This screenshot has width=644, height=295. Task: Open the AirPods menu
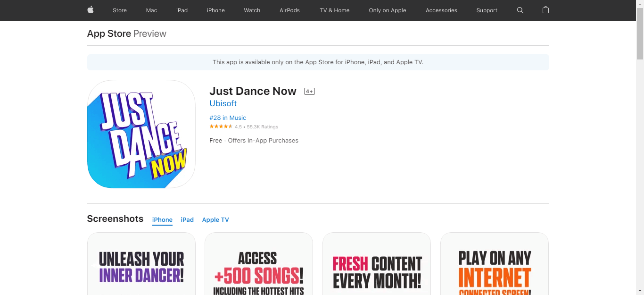[x=289, y=10]
